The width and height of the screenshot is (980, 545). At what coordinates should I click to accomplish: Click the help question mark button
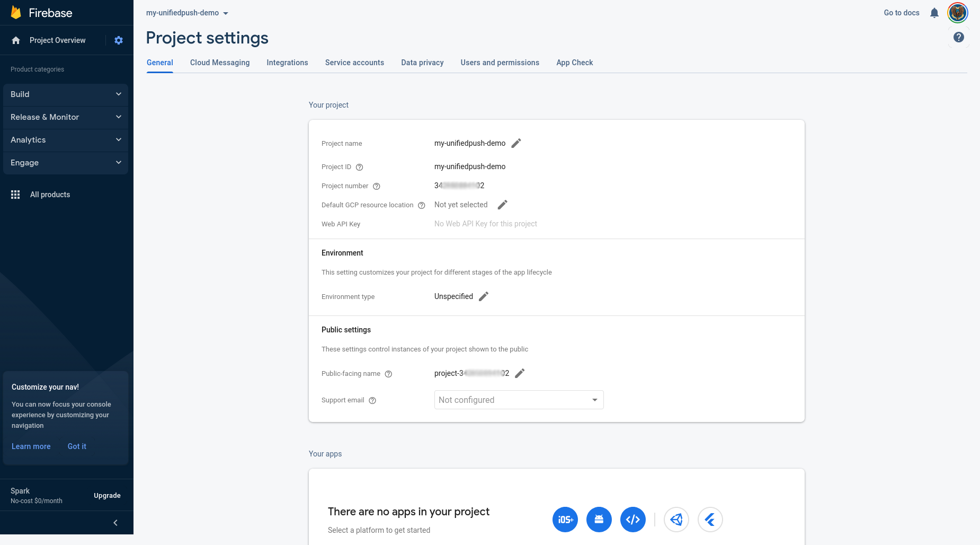pyautogui.click(x=959, y=37)
